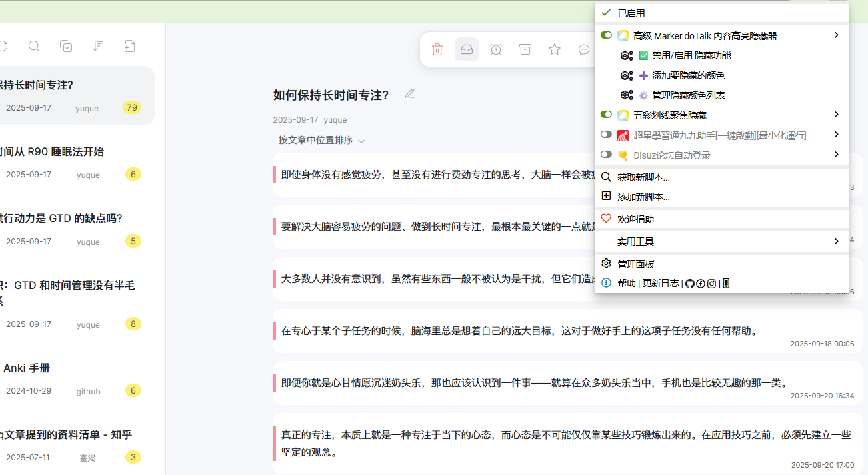868x475 pixels.
Task: Click the alarm clock reminder icon
Action: (496, 49)
